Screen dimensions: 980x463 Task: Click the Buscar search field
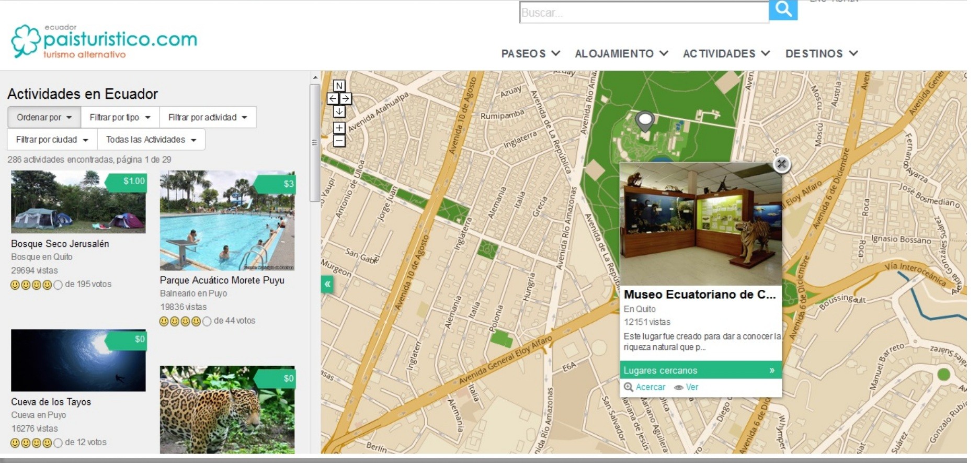pyautogui.click(x=644, y=13)
